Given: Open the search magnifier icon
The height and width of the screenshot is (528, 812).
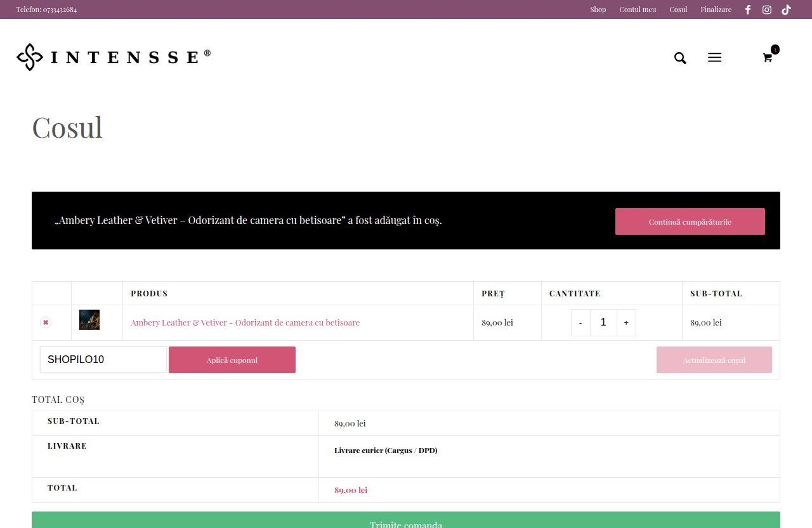Looking at the screenshot, I should click(x=680, y=58).
